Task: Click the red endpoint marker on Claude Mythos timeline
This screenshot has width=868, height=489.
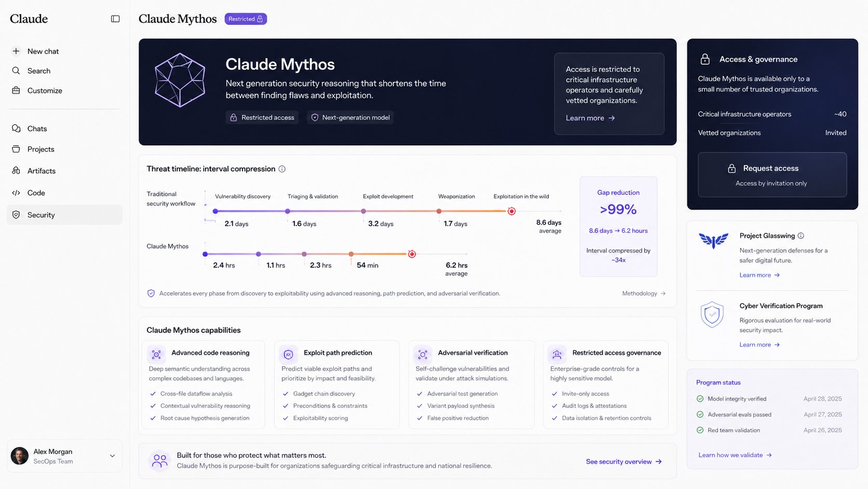Action: (412, 254)
